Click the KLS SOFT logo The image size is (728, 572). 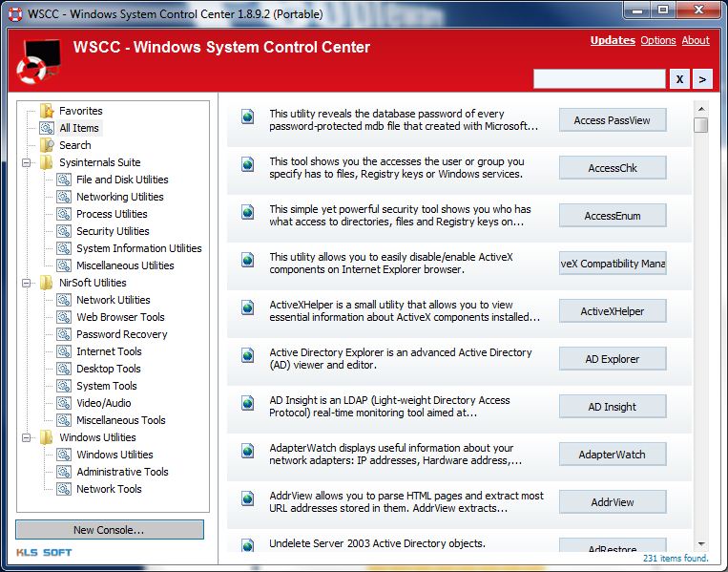coord(44,553)
